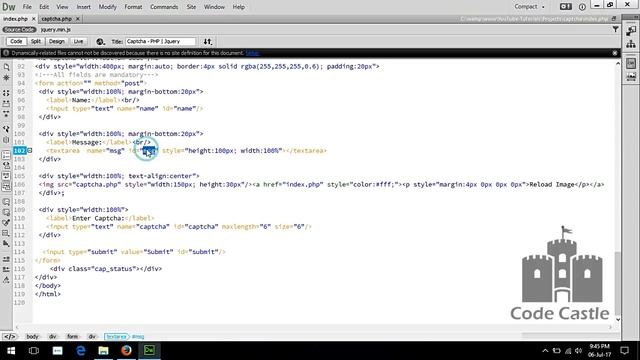Click the Format Source Code icon

[6, 280]
